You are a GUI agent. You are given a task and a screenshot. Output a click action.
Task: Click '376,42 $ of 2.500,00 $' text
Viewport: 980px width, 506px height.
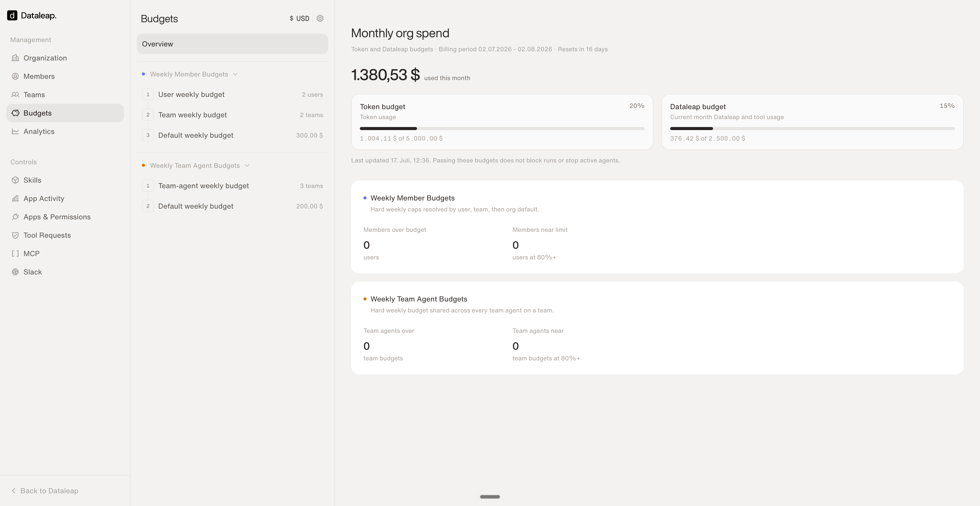pyautogui.click(x=708, y=138)
